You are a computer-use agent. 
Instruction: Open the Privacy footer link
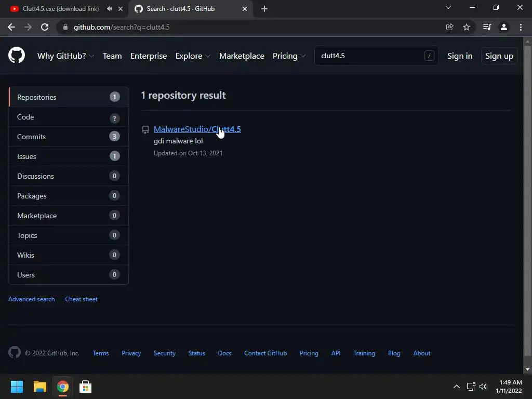(131, 353)
